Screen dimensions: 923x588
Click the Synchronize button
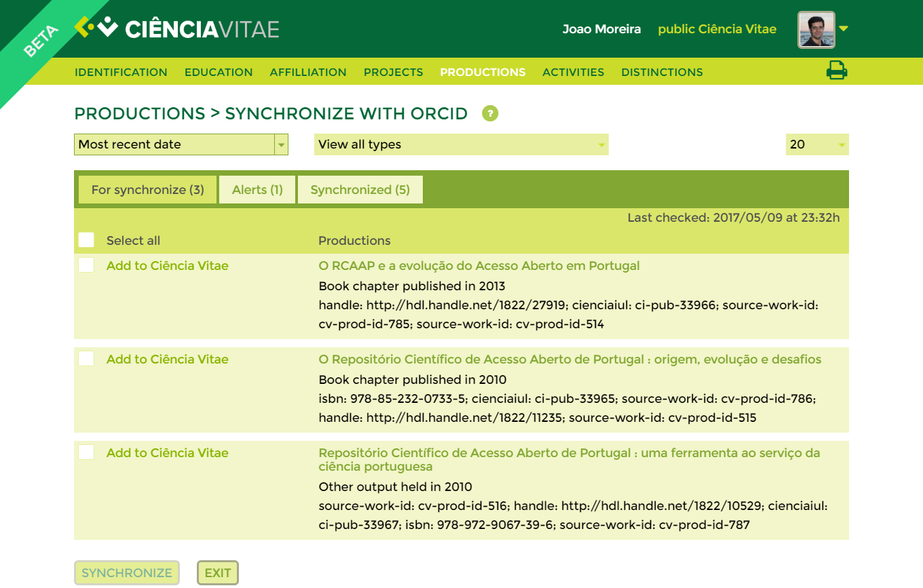pyautogui.click(x=127, y=573)
